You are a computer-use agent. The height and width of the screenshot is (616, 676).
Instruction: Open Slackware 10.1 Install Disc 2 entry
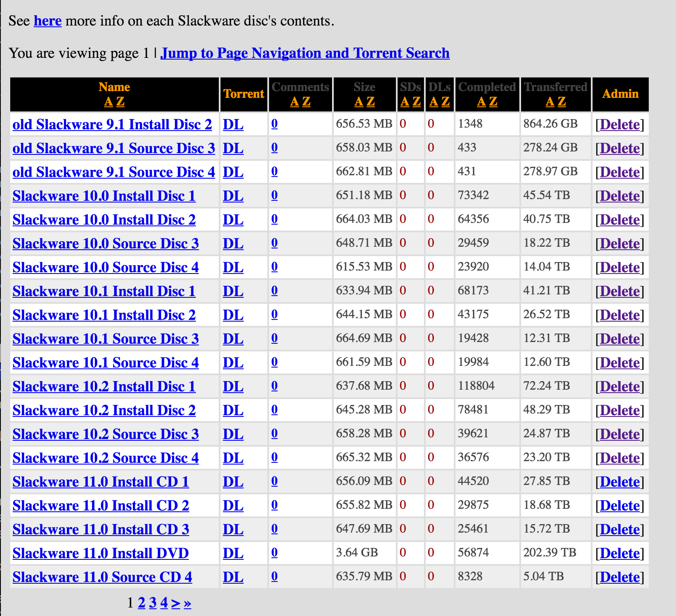[104, 315]
